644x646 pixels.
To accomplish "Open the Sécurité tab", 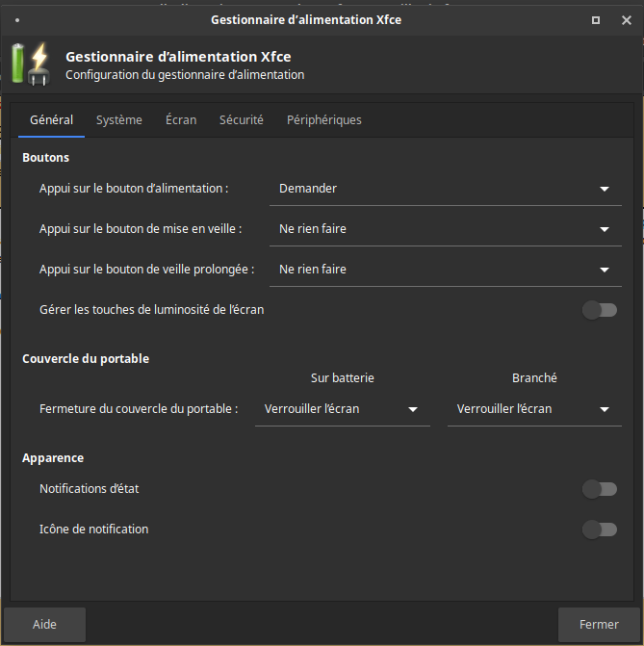I will pyautogui.click(x=241, y=120).
